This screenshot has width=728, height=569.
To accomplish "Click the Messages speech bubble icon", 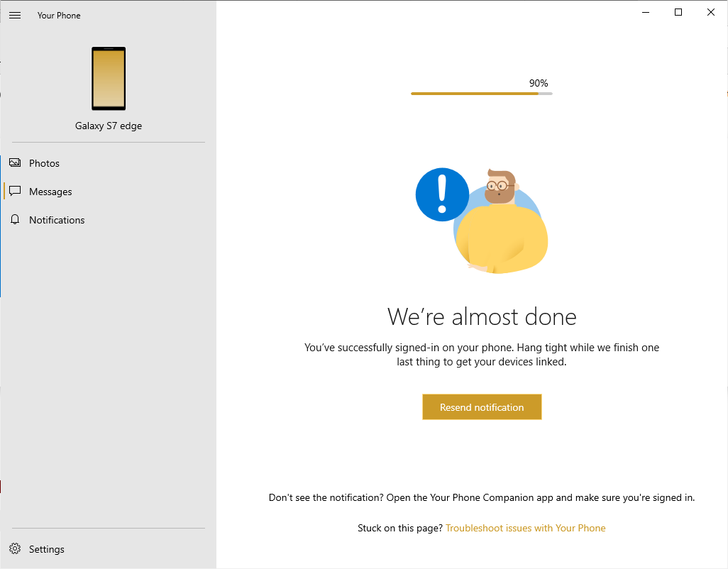I will coord(15,192).
